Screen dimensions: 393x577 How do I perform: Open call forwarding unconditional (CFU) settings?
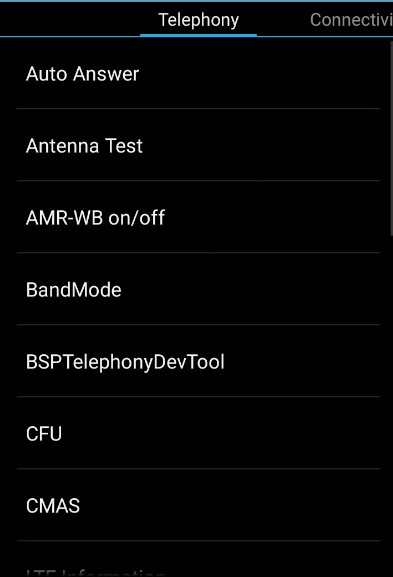pos(198,433)
